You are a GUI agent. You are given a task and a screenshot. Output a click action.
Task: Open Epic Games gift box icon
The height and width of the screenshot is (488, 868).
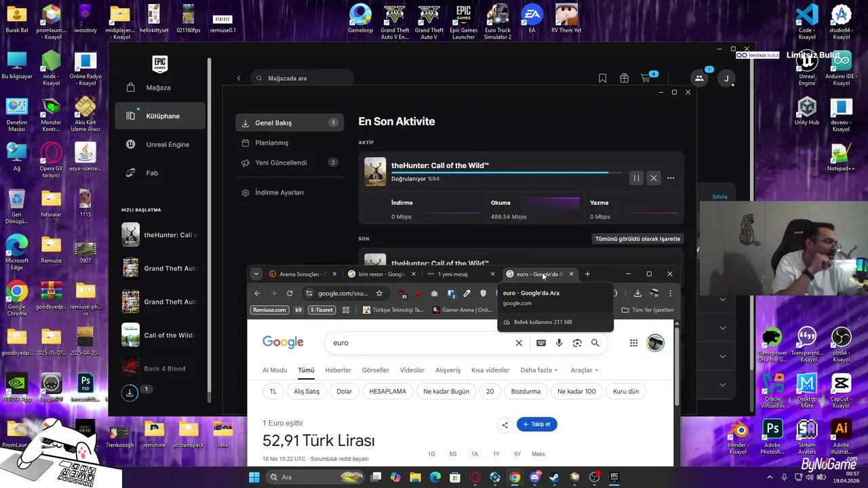coord(624,78)
